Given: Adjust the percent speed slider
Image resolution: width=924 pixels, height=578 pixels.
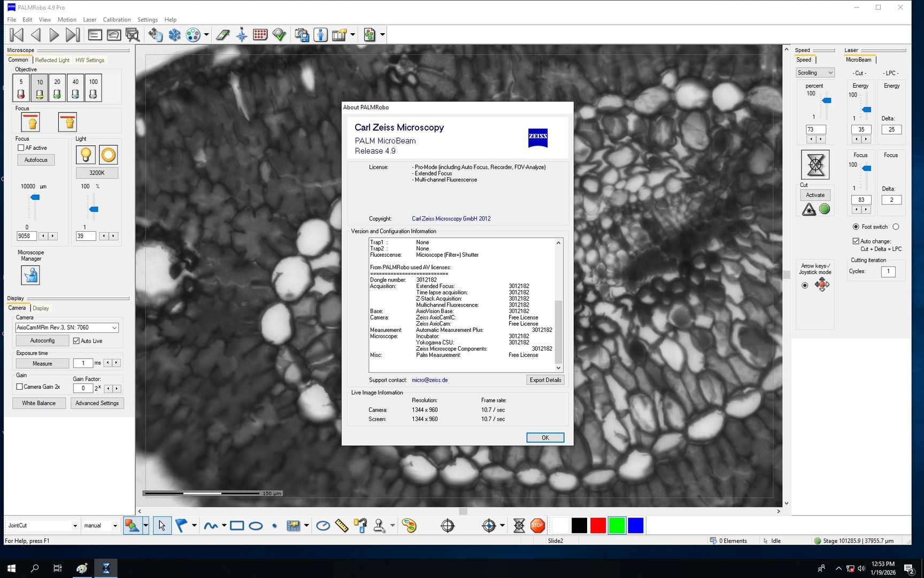Looking at the screenshot, I should coord(826,100).
